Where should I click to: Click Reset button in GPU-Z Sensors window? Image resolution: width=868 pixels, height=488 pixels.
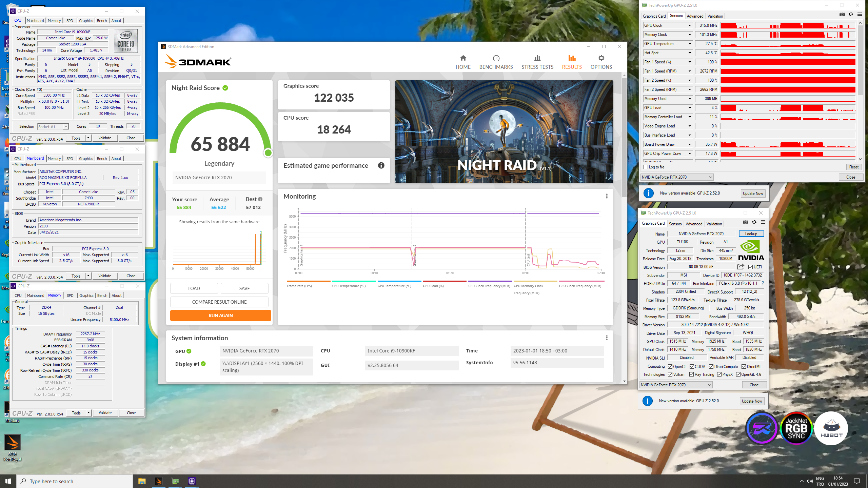854,167
